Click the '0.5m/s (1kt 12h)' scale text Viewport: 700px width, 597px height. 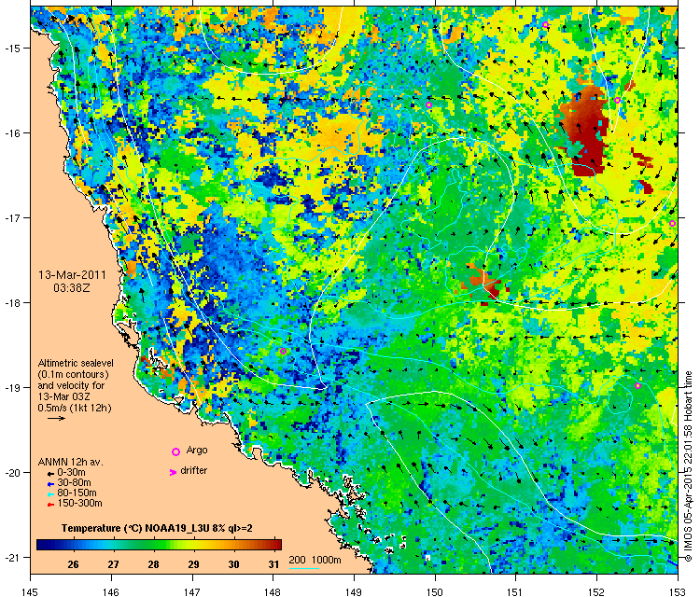point(75,408)
